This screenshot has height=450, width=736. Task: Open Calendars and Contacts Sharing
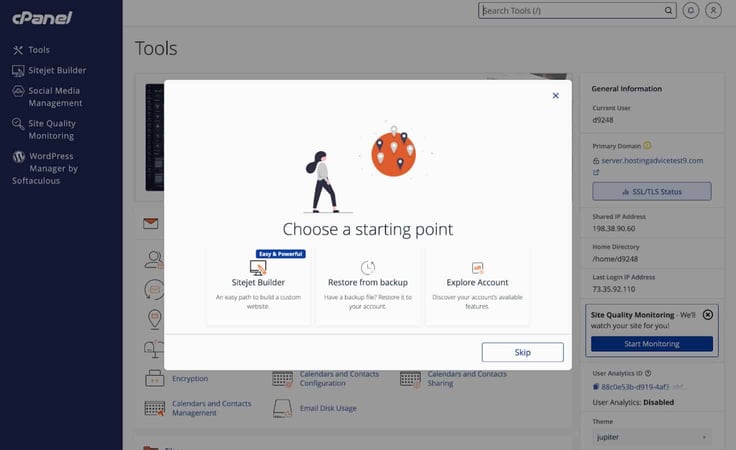click(467, 378)
